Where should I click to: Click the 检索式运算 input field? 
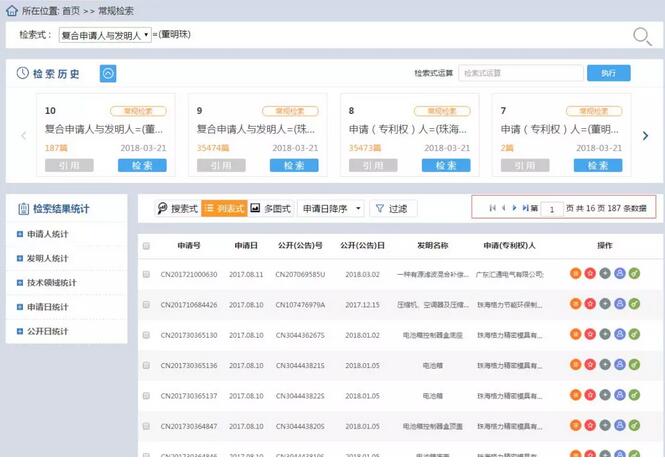521,73
